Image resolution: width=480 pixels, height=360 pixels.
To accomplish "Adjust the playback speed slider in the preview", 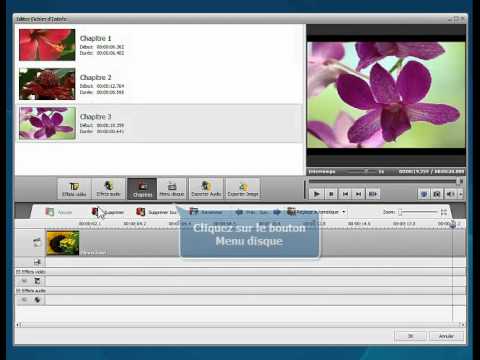I will [363, 172].
